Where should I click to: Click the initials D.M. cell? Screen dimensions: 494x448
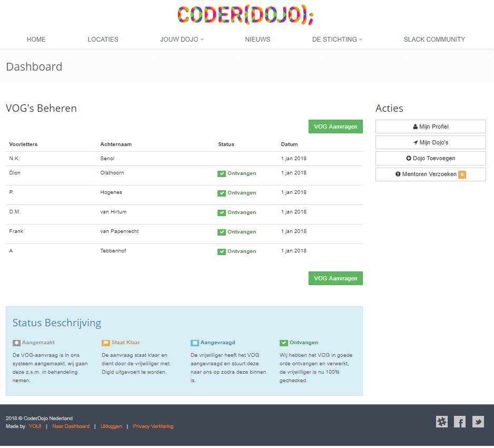coord(15,212)
